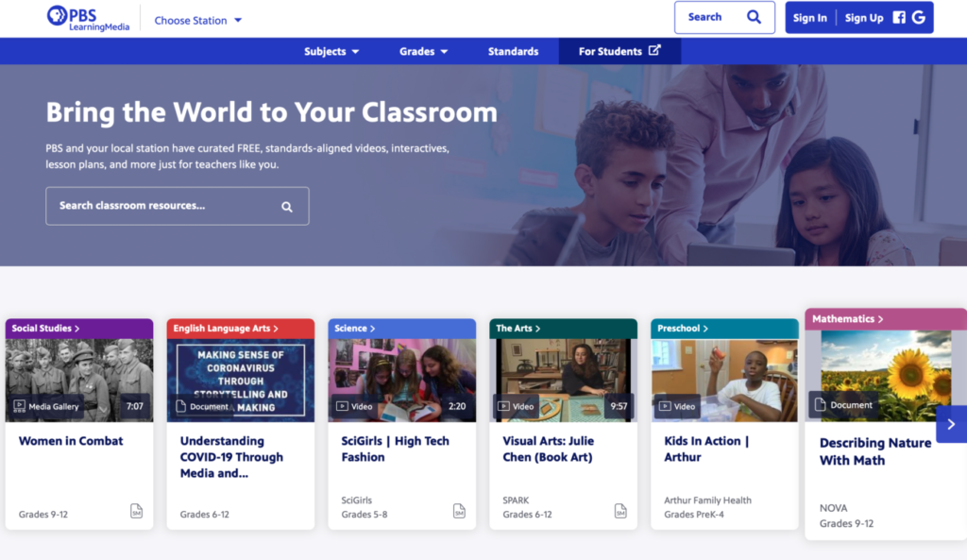Click the Women in Combat thumbnail
This screenshot has width=967, height=560.
pyautogui.click(x=79, y=380)
